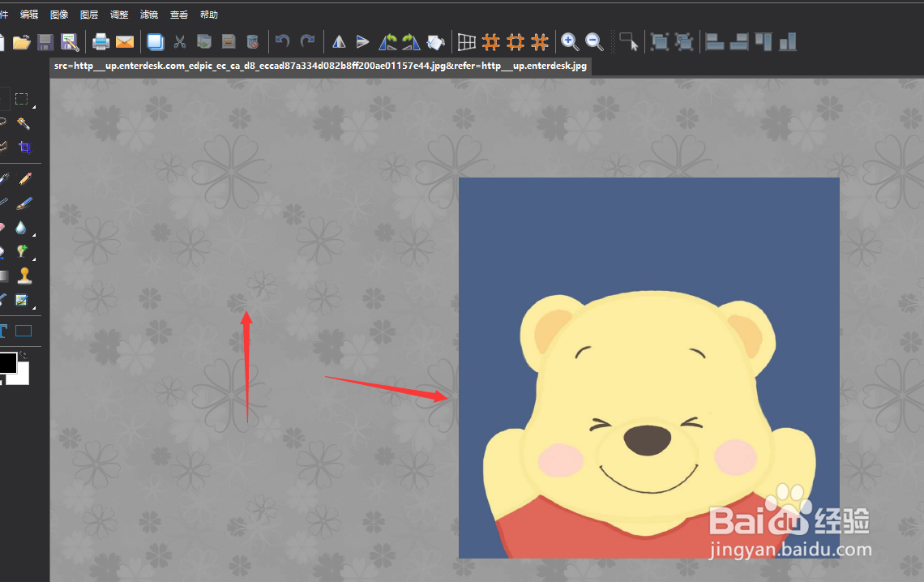Screen dimensions: 924x582
Task: Click the greyed-out icon left of the trash can
Action: pos(229,42)
